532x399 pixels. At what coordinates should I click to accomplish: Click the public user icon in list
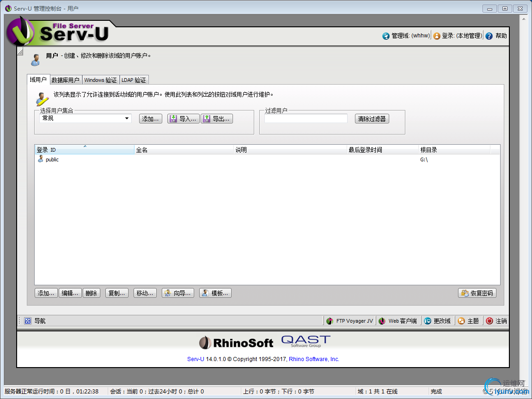(40, 159)
